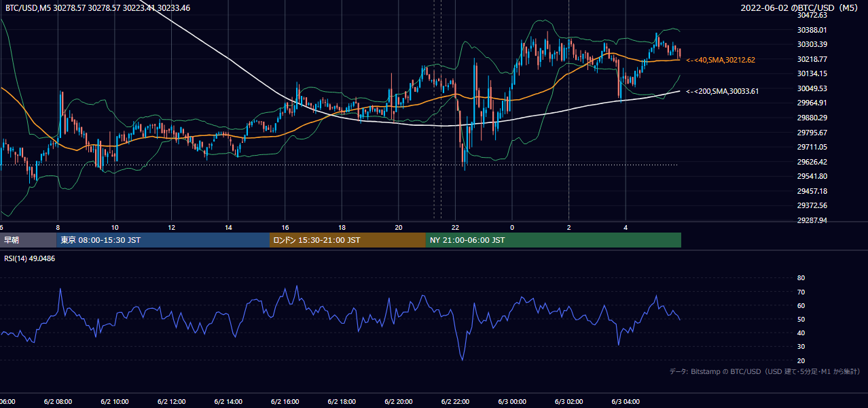Click the 6/3 04:00 date axis label

(x=626, y=402)
